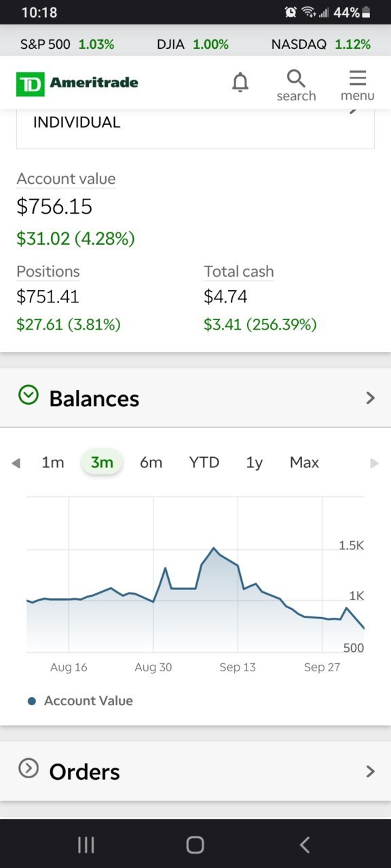This screenshot has width=391, height=868.
Task: Collapse Balances with green circle chevron
Action: click(x=29, y=395)
